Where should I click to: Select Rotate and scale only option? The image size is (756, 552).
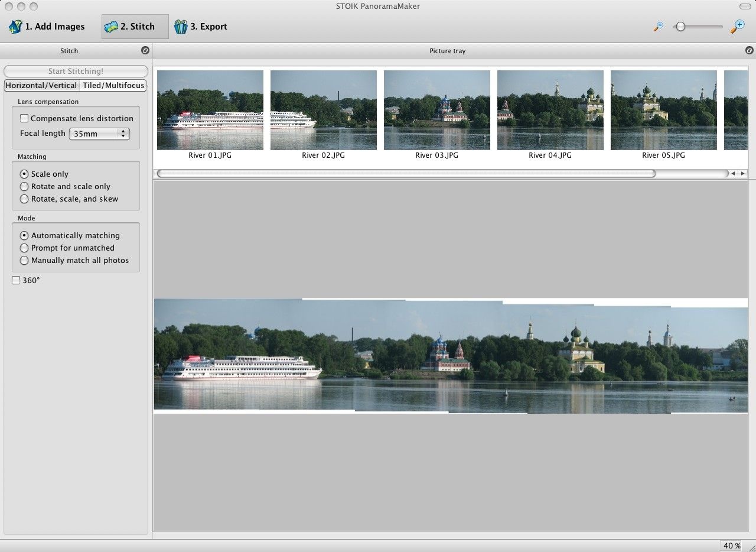click(24, 187)
